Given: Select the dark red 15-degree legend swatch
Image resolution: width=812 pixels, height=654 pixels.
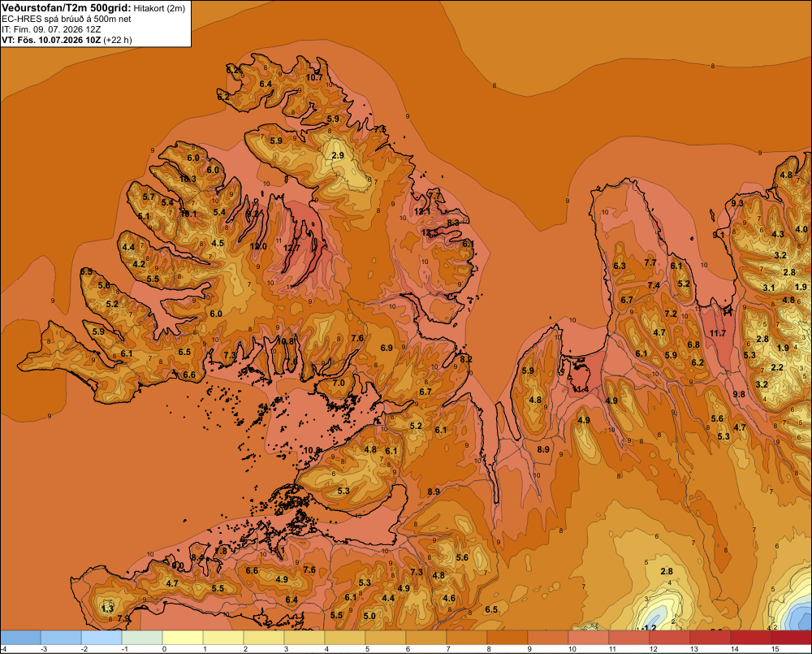Looking at the screenshot, I should [791, 637].
